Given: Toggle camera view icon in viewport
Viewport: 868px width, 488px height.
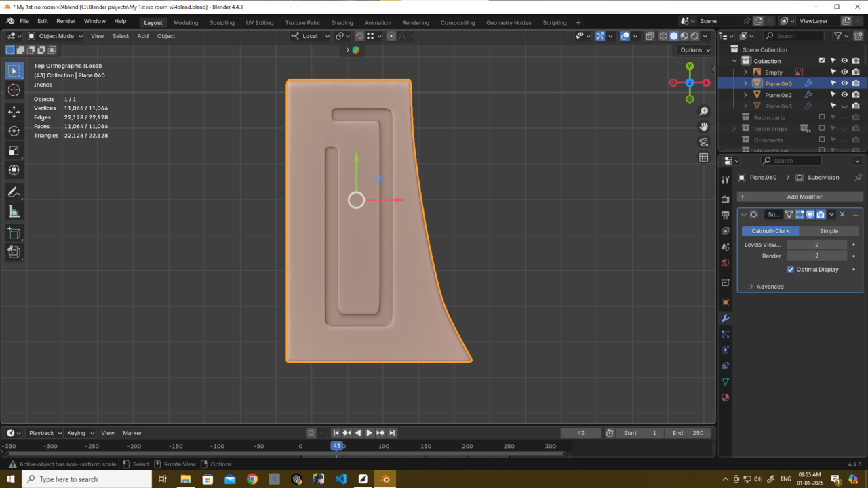Looking at the screenshot, I should [x=703, y=142].
